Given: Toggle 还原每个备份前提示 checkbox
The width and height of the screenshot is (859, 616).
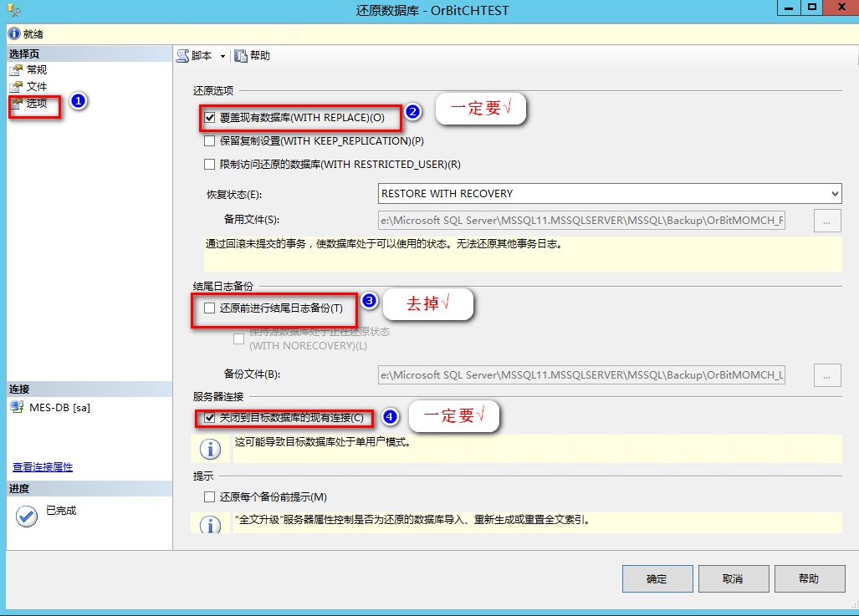Looking at the screenshot, I should (207, 497).
